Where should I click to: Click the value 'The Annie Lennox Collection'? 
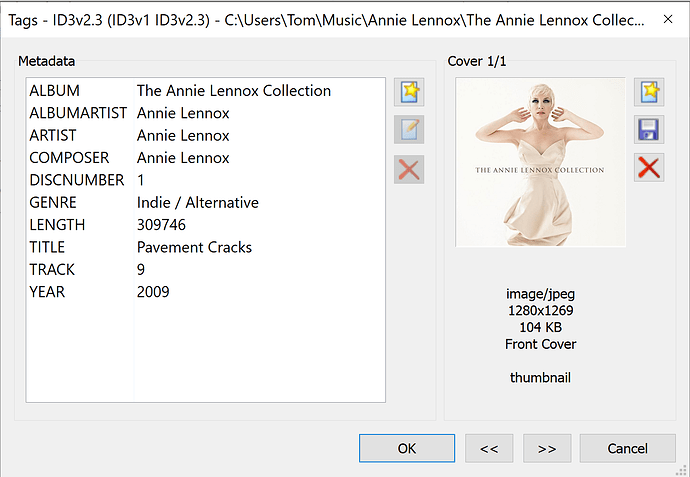[x=234, y=91]
